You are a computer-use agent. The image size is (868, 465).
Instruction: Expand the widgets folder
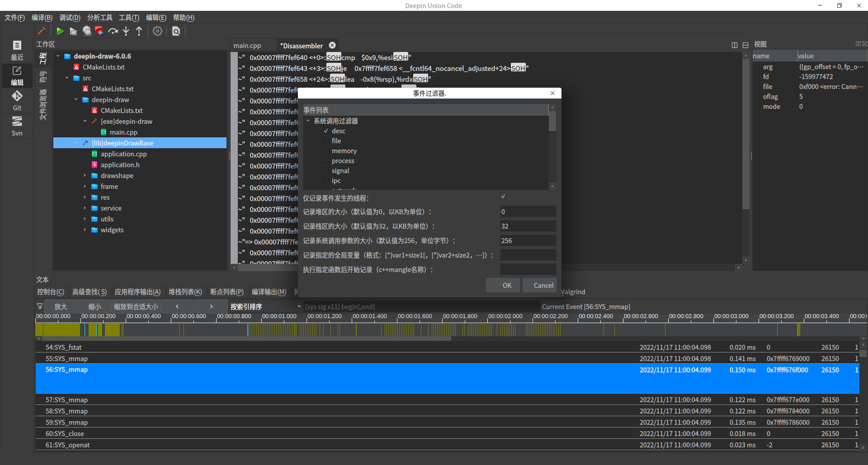pos(85,230)
